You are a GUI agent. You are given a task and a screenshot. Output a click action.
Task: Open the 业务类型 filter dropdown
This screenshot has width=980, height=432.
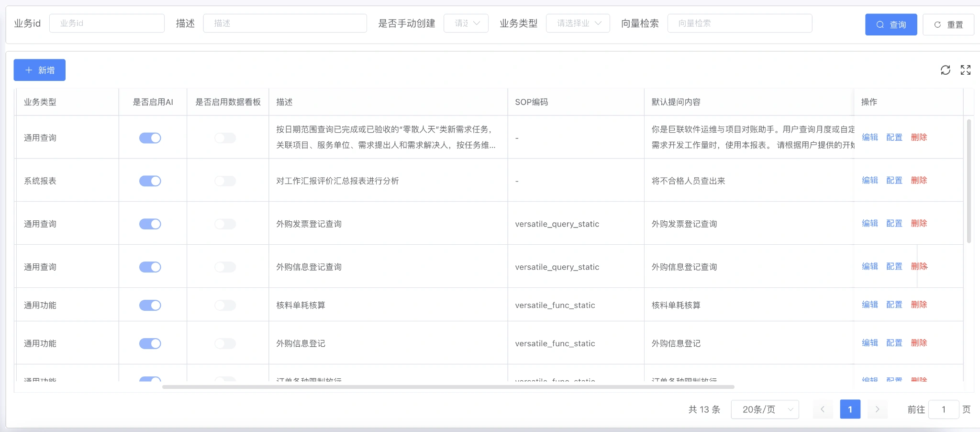pyautogui.click(x=578, y=23)
